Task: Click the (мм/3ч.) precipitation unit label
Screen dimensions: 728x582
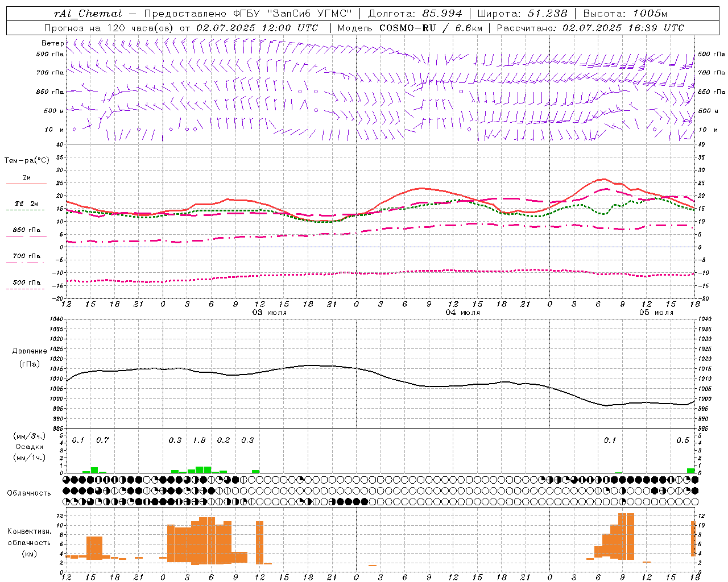Action: click(29, 436)
